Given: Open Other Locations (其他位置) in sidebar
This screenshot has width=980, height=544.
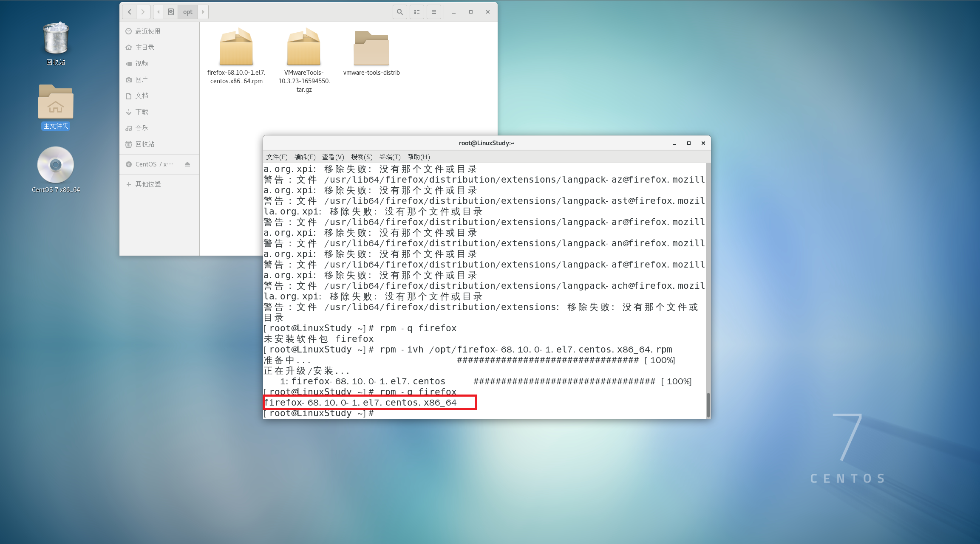Looking at the screenshot, I should coord(159,184).
